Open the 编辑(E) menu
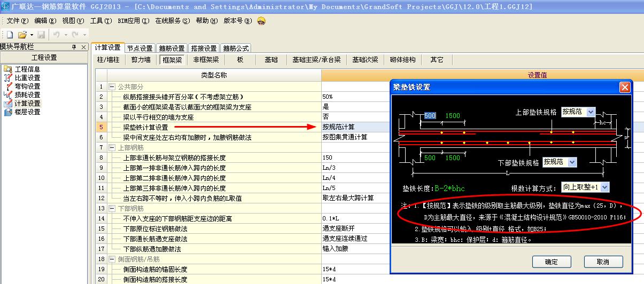This screenshot has height=284, width=644. 45,21
